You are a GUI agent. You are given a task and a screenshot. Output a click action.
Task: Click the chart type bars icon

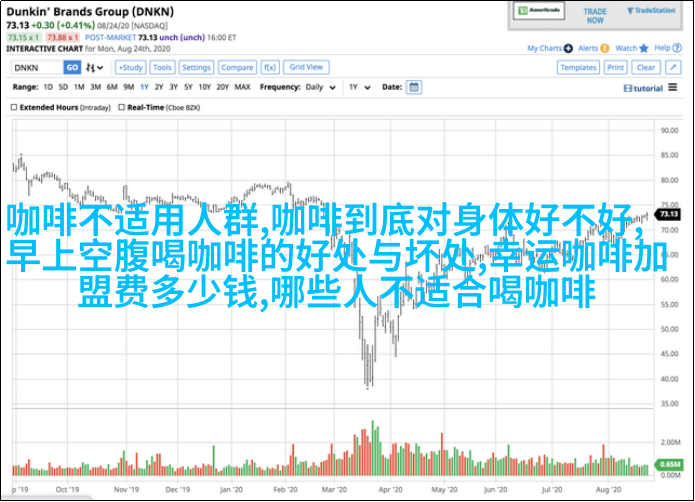pyautogui.click(x=90, y=68)
